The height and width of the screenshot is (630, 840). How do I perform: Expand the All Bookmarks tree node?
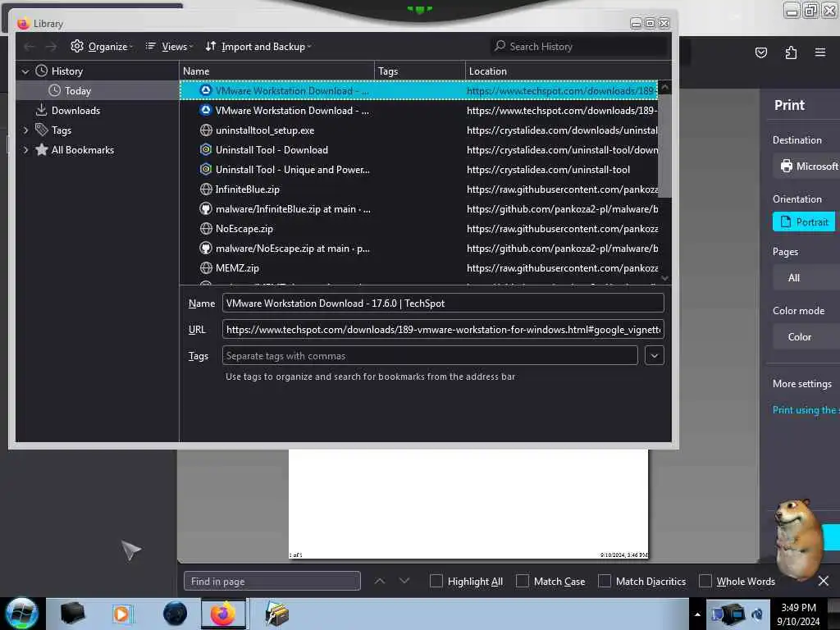25,150
